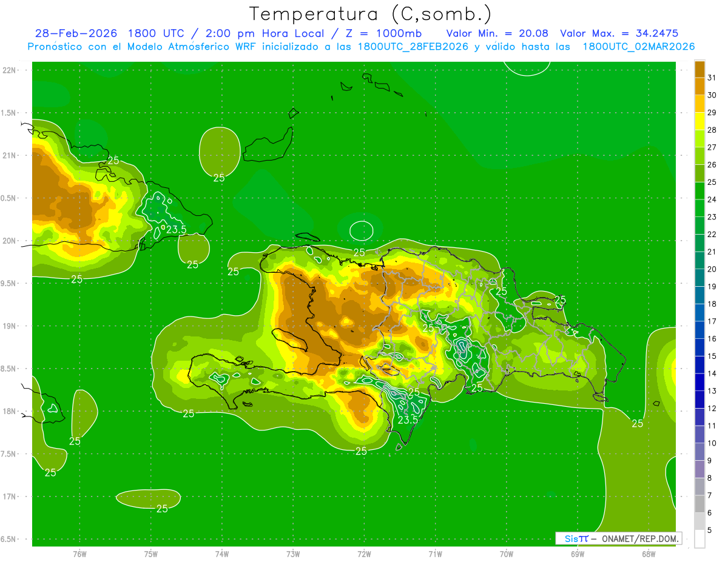Pick the yellow legend swatch between 28 and 29
This screenshot has width=728, height=562.
pyautogui.click(x=699, y=121)
